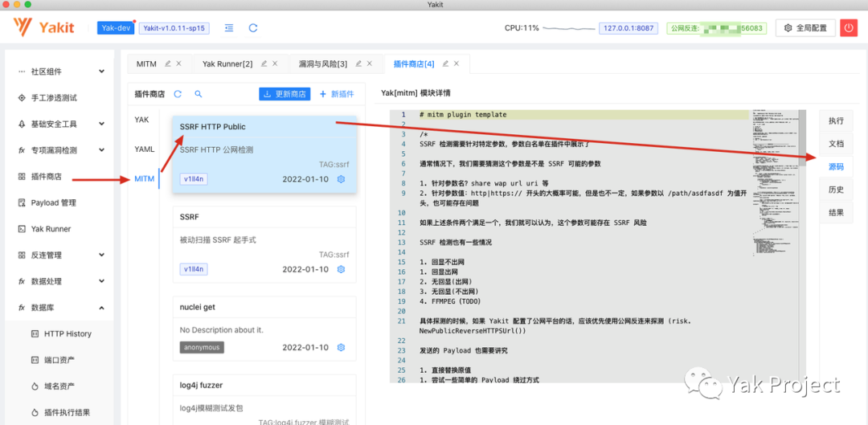Screen dimensions: 868x425
Task: Click the 域名资产 flame icon
Action: [x=35, y=386]
